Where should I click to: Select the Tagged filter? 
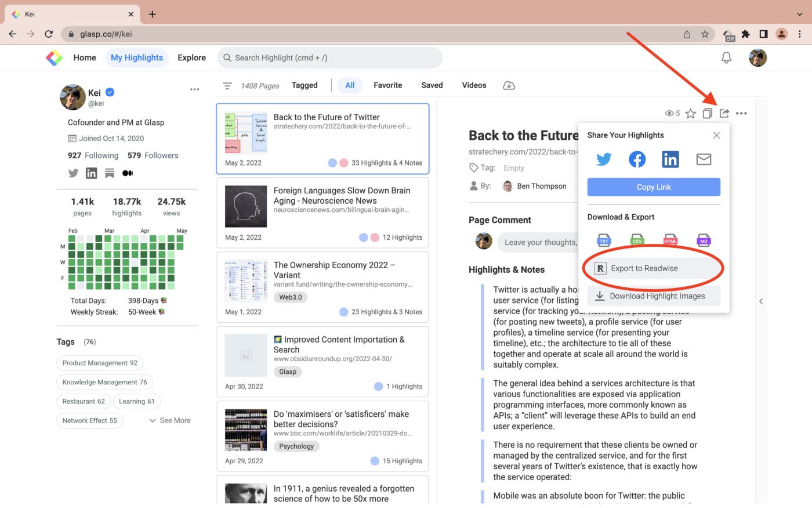click(304, 85)
